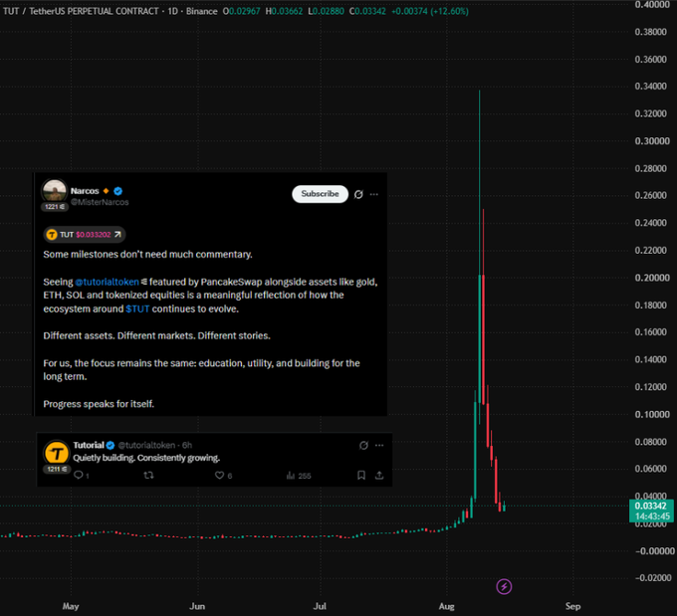The image size is (677, 616).
Task: Click the 0.20000 price axis label
Action: pyautogui.click(x=652, y=278)
